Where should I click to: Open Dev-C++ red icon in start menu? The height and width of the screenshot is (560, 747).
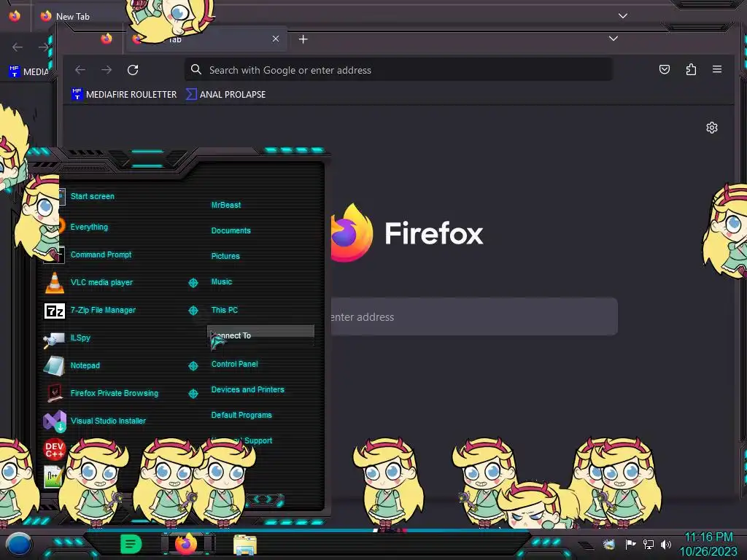pyautogui.click(x=54, y=449)
